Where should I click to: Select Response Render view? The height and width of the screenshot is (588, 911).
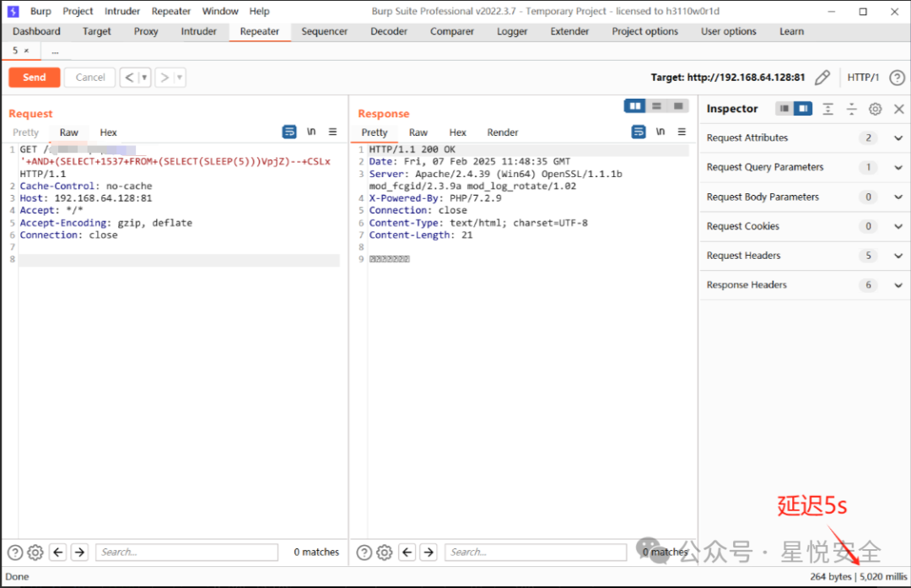[503, 132]
